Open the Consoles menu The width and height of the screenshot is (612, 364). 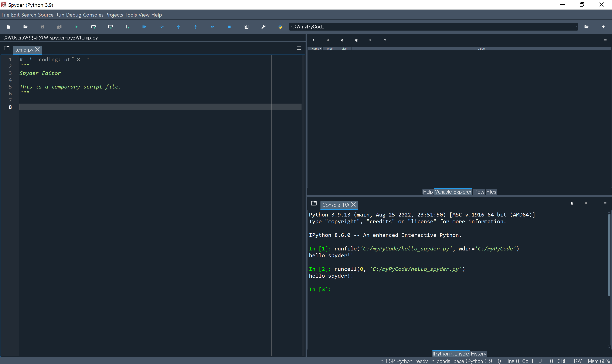click(x=93, y=15)
